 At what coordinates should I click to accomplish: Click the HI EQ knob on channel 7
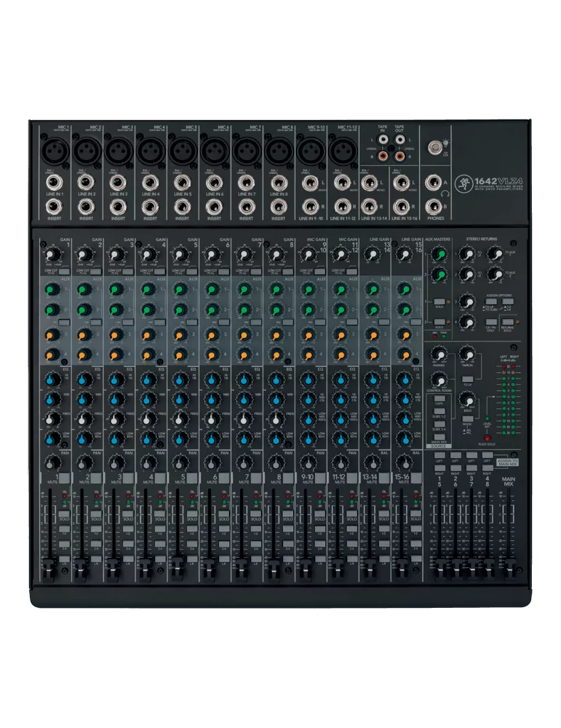pos(244,380)
